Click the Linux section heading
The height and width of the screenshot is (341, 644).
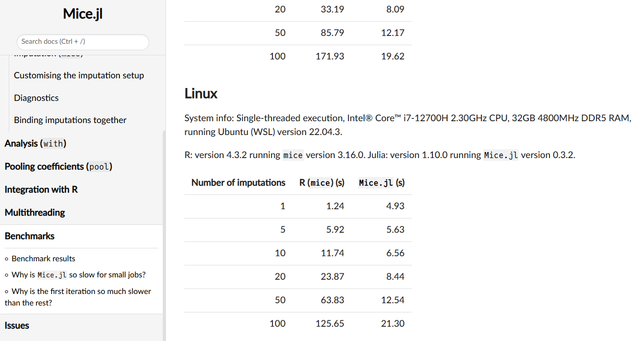pos(201,94)
